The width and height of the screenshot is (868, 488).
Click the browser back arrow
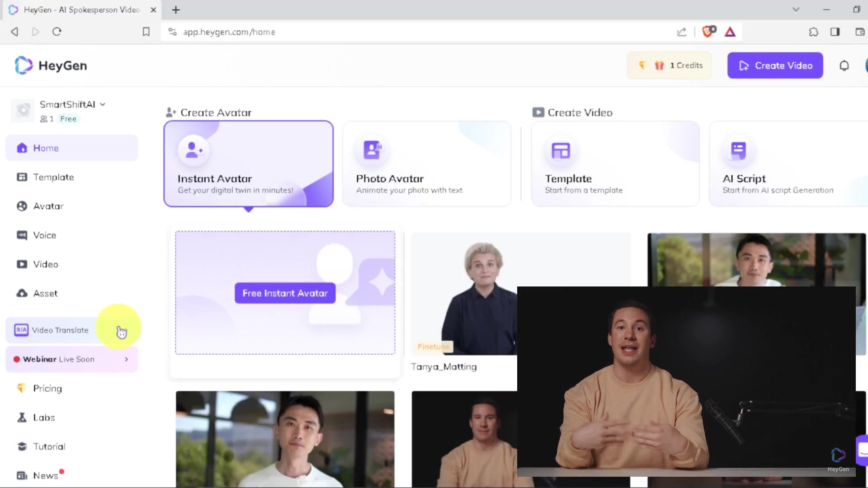(x=14, y=32)
